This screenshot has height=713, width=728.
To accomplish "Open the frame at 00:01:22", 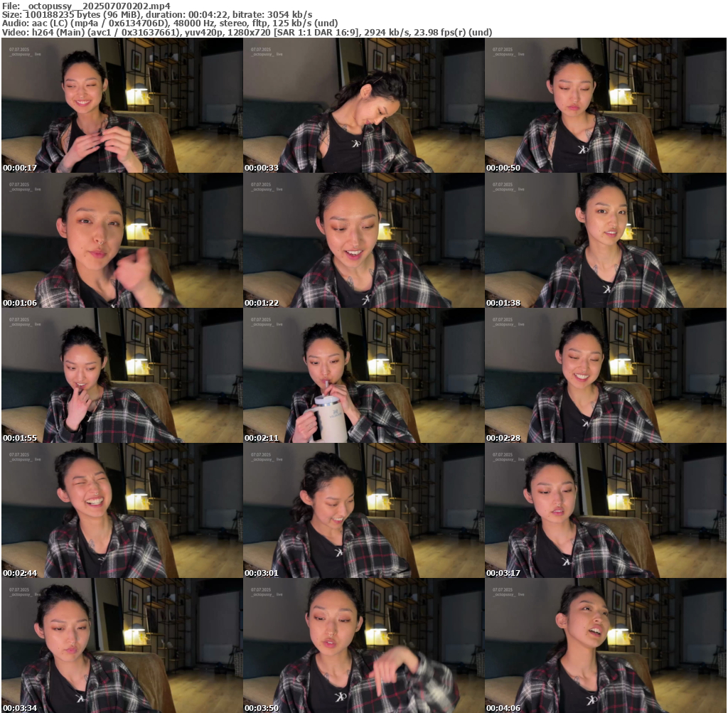I will [364, 240].
